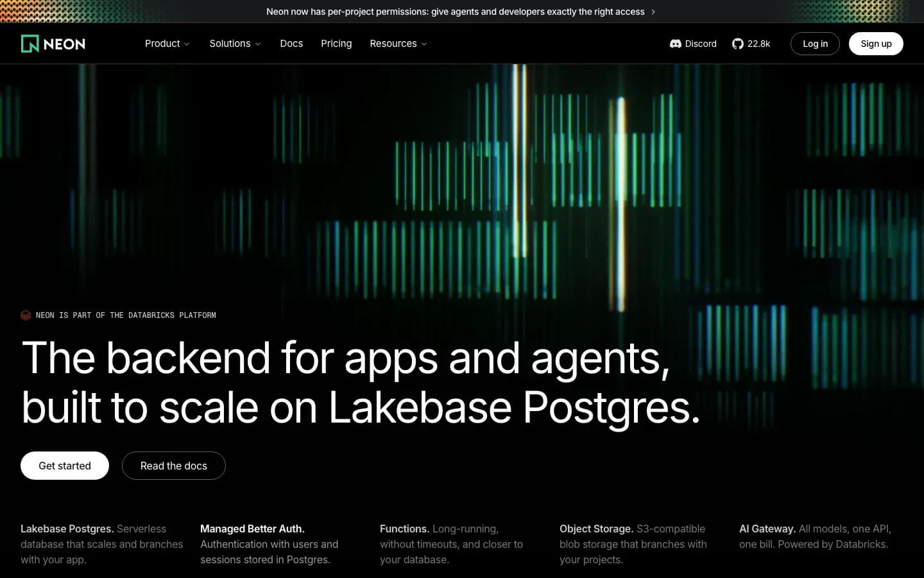Click the Databricks logo icon above headline
Viewport: 924px width, 578px height.
tap(26, 315)
